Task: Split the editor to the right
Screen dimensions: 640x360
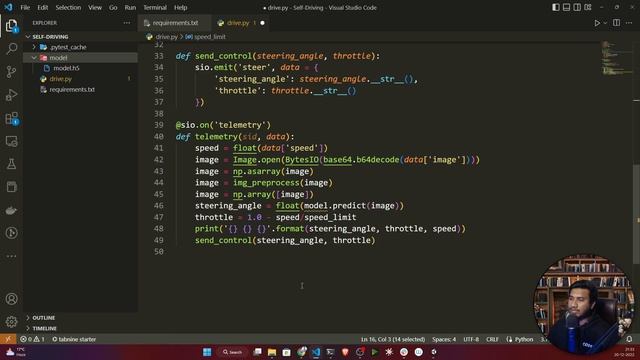Action: click(616, 23)
